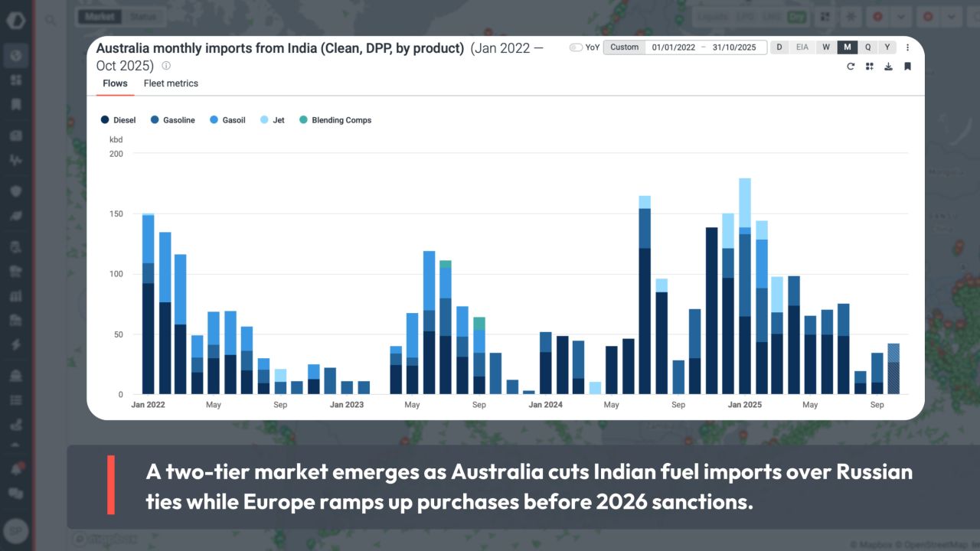This screenshot has height=551, width=980.
Task: Open the globe map icon in sidebar
Action: tap(15, 55)
